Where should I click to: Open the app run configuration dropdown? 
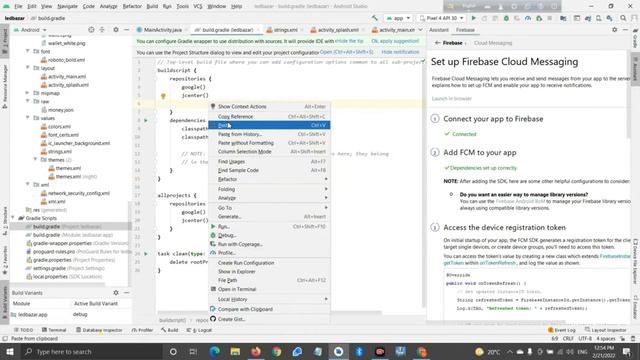398,18
